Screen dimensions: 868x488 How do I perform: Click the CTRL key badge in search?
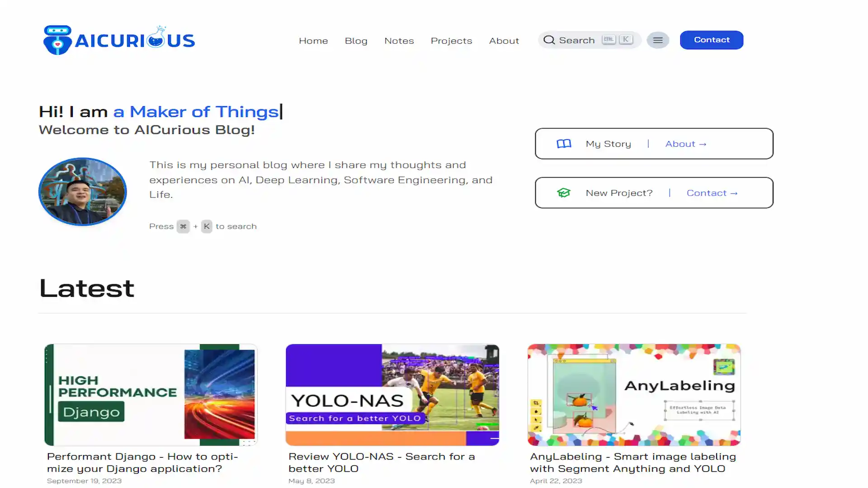[609, 40]
